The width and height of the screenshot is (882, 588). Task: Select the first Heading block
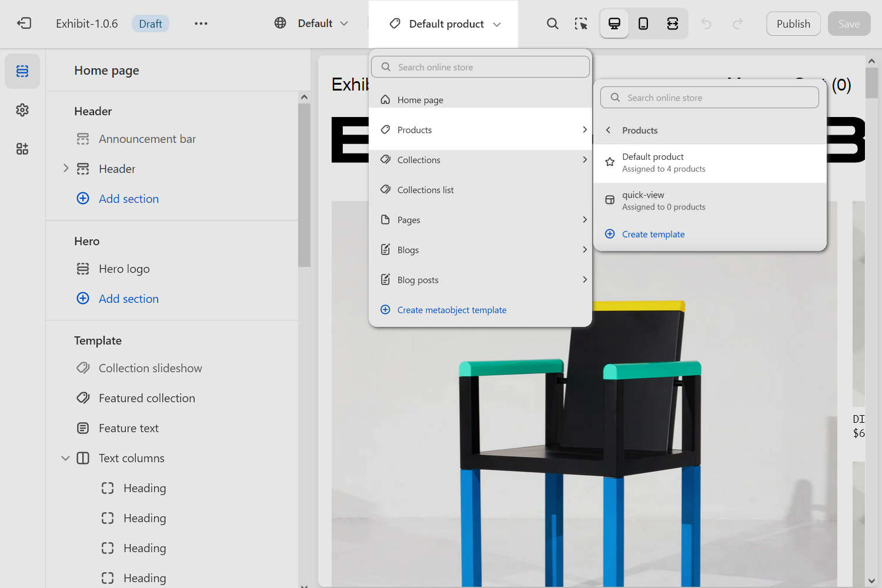coord(145,488)
